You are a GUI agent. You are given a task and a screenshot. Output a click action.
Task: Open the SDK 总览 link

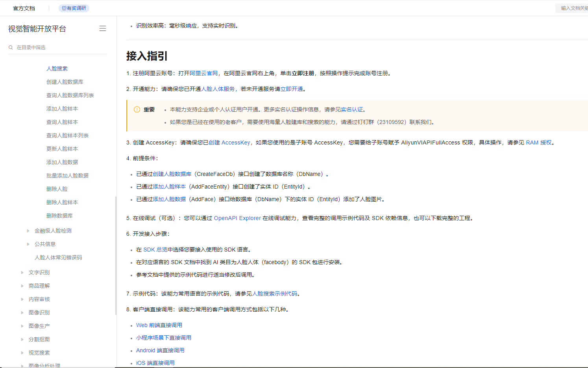(x=155, y=250)
